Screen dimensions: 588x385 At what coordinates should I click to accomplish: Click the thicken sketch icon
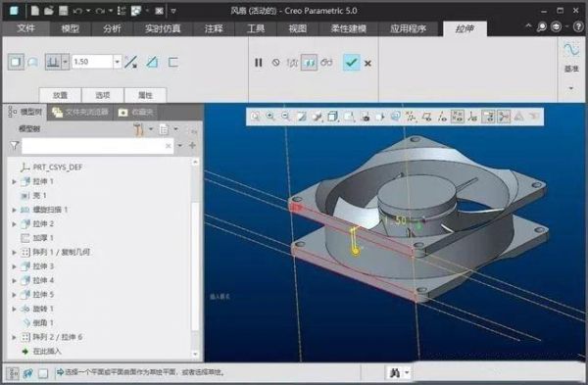pos(172,62)
